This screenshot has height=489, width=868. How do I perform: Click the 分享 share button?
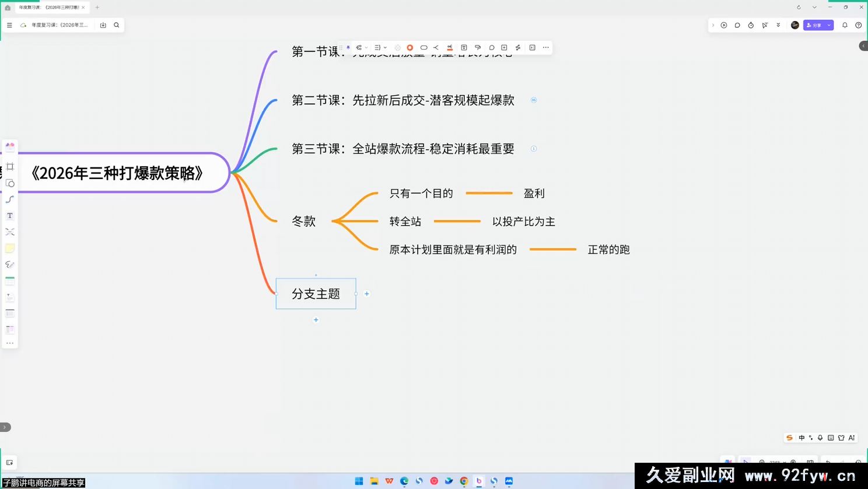[x=815, y=25]
